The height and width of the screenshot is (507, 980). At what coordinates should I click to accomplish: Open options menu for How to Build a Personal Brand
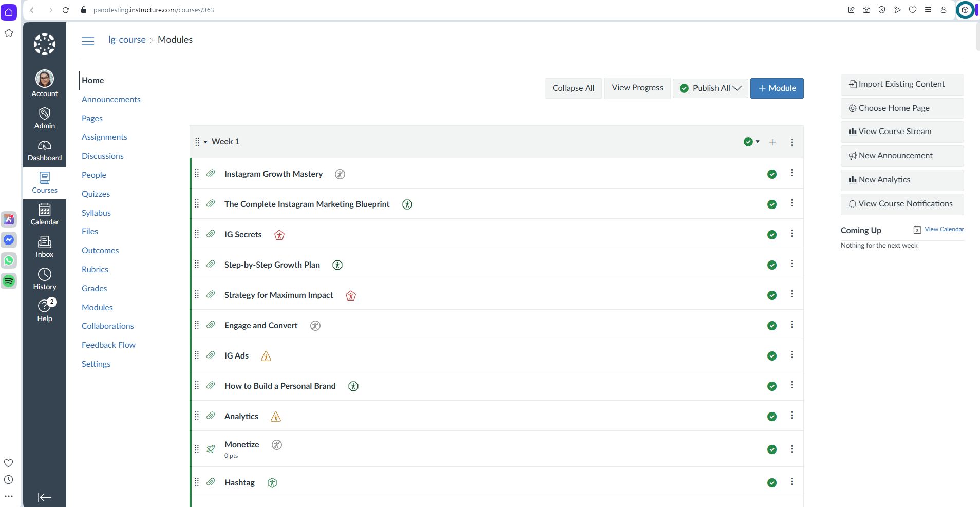coord(792,385)
